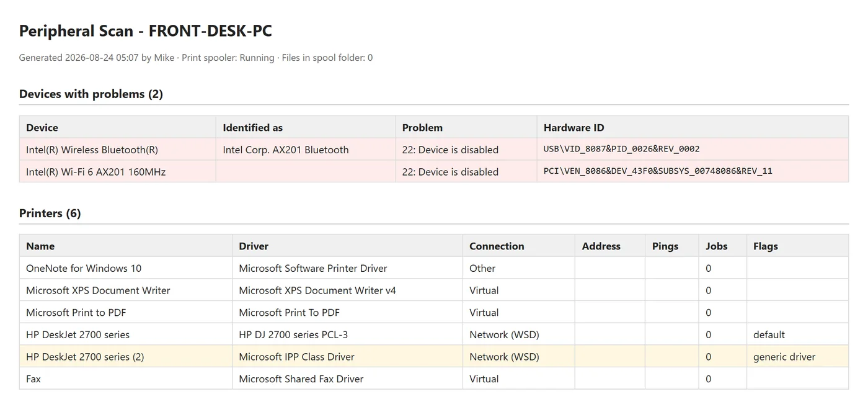Select the Intel(R) Wi-Fi 6 AX201 160MHz row
The height and width of the screenshot is (399, 868).
[x=434, y=171]
